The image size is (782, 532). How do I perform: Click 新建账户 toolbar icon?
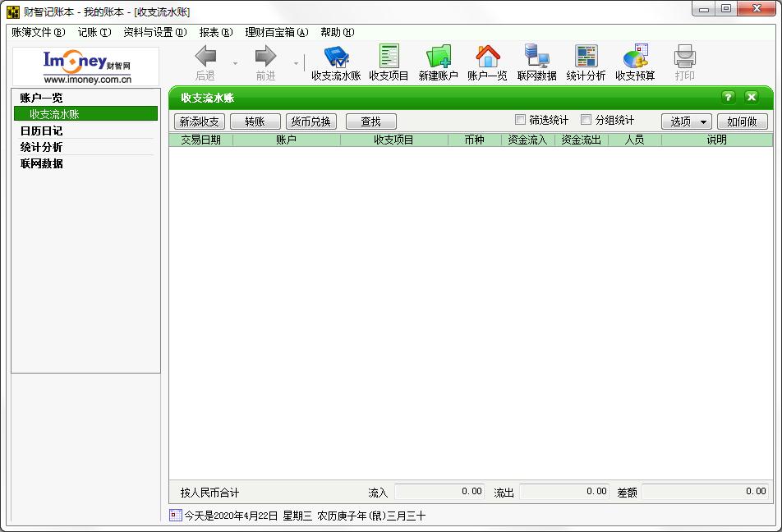pos(439,56)
